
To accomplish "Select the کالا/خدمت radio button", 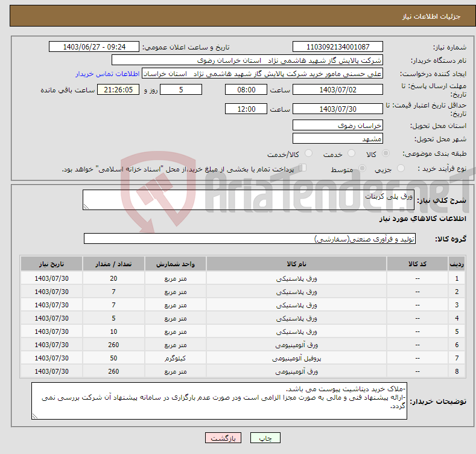I will click(308, 153).
